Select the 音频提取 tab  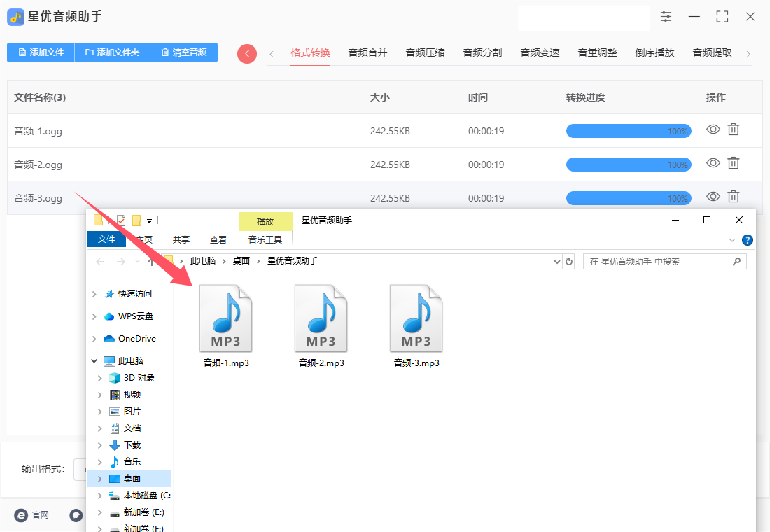click(713, 52)
